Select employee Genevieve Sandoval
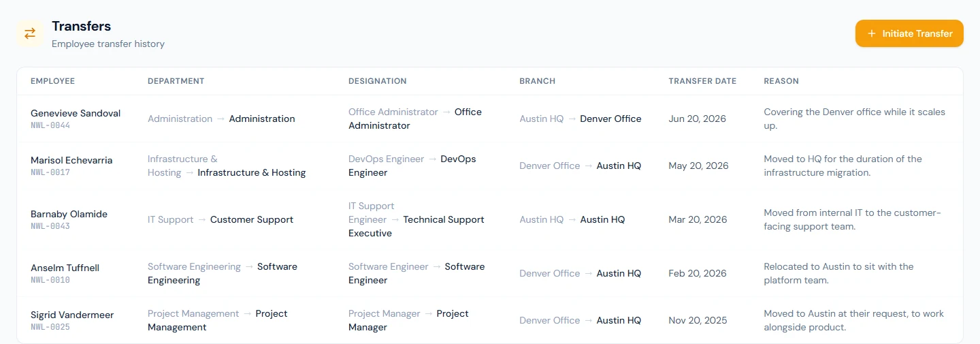The width and height of the screenshot is (980, 344). click(76, 113)
